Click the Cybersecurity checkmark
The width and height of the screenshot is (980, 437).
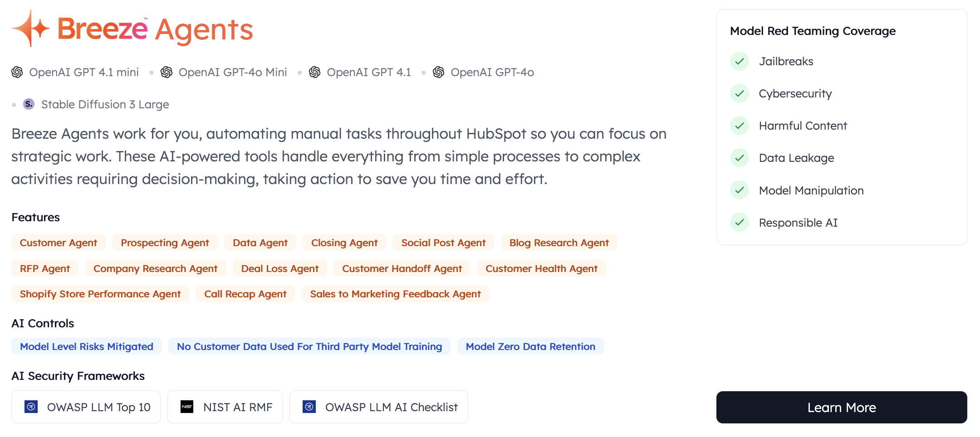pyautogui.click(x=739, y=93)
